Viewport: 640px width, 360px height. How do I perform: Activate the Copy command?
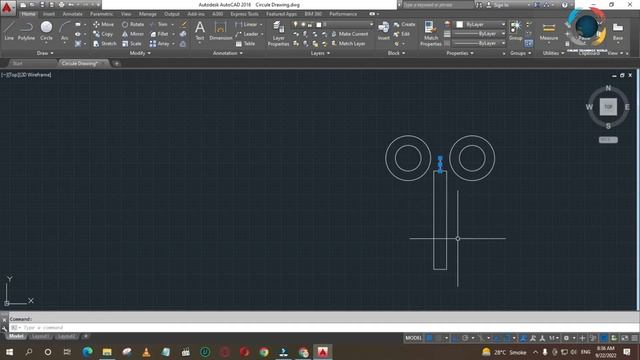click(103, 34)
